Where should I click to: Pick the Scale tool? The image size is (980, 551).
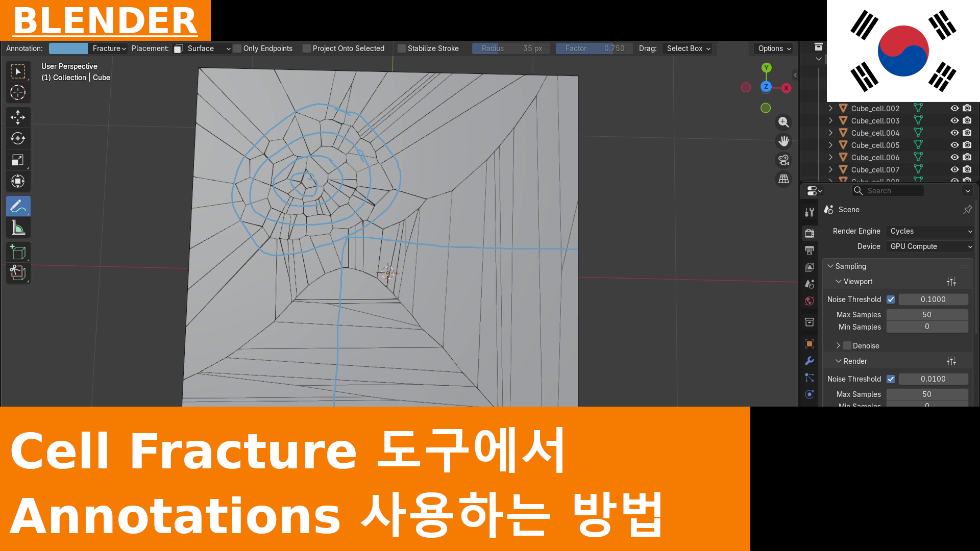[18, 160]
